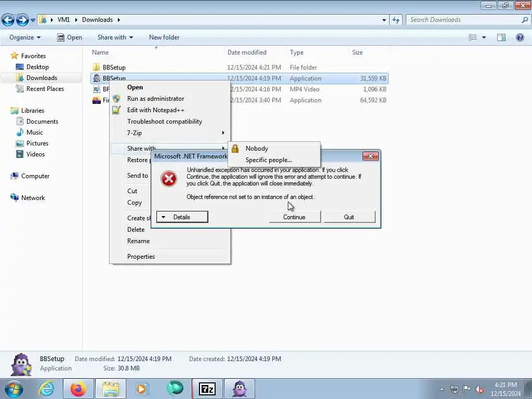Choose Cut in the context menu
Viewport: 532px width, 399px height.
[x=132, y=191]
